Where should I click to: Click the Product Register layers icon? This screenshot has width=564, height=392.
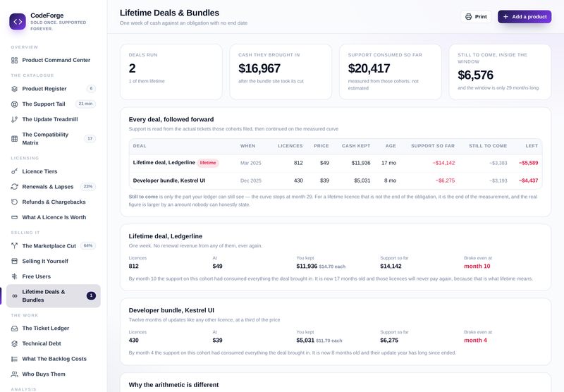pos(14,89)
